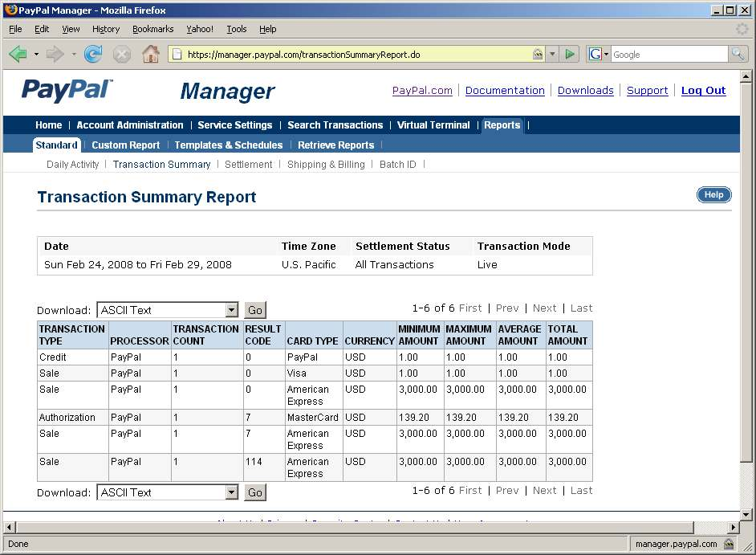Click the Google search engine icon
The width and height of the screenshot is (756, 555).
(x=595, y=55)
